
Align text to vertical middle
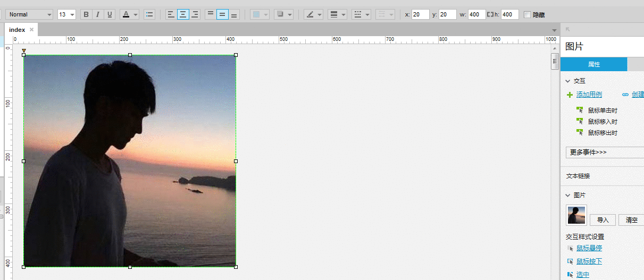[222, 14]
